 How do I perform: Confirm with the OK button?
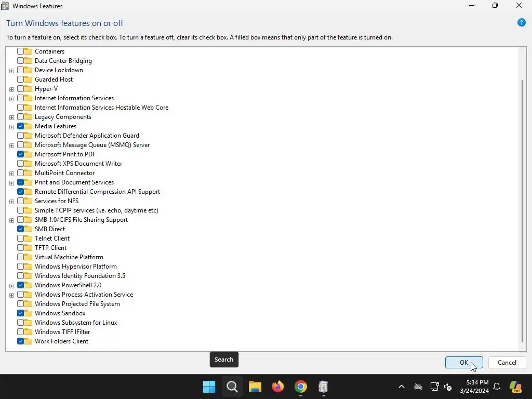(x=464, y=362)
